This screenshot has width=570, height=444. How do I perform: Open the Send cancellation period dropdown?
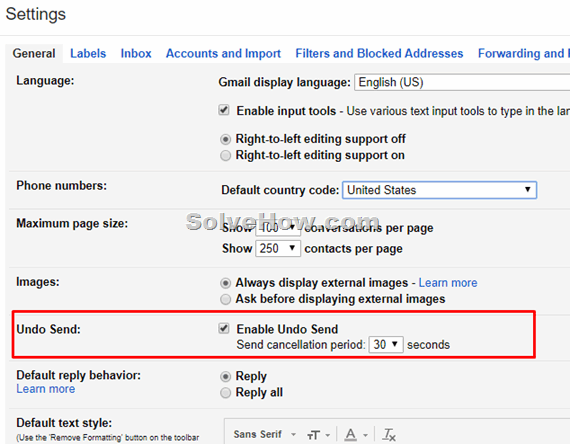(386, 344)
